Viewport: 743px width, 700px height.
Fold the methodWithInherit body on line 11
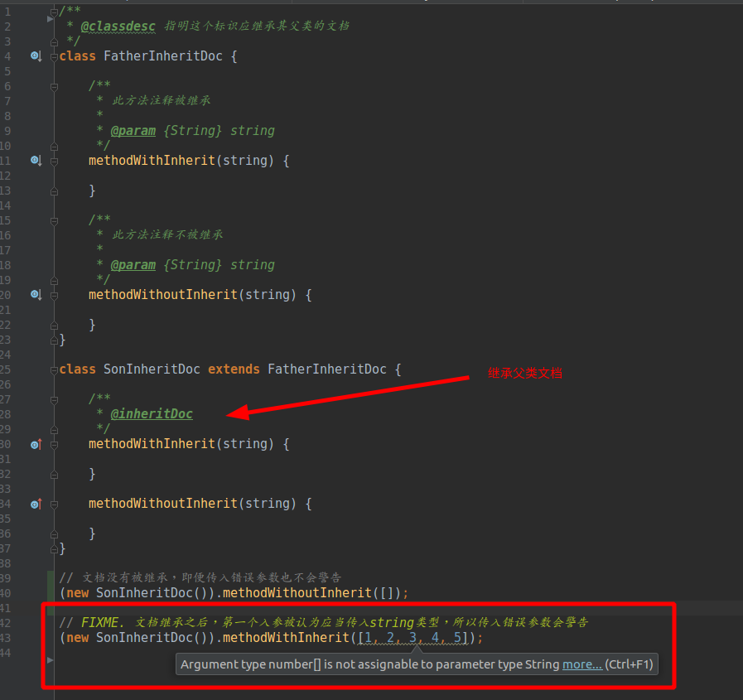point(54,162)
